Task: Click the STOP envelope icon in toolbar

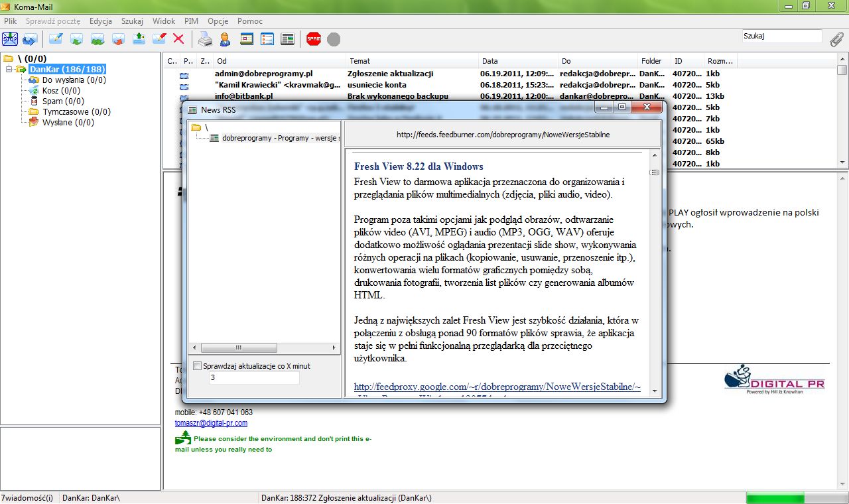Action: click(x=10, y=39)
